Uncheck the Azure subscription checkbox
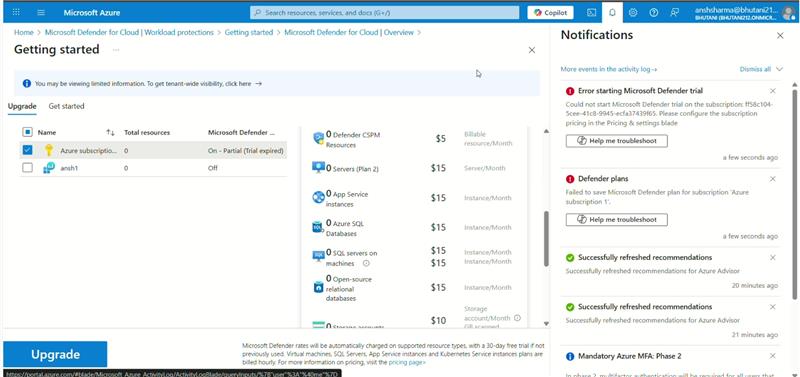Image resolution: width=800 pixels, height=377 pixels. 28,150
